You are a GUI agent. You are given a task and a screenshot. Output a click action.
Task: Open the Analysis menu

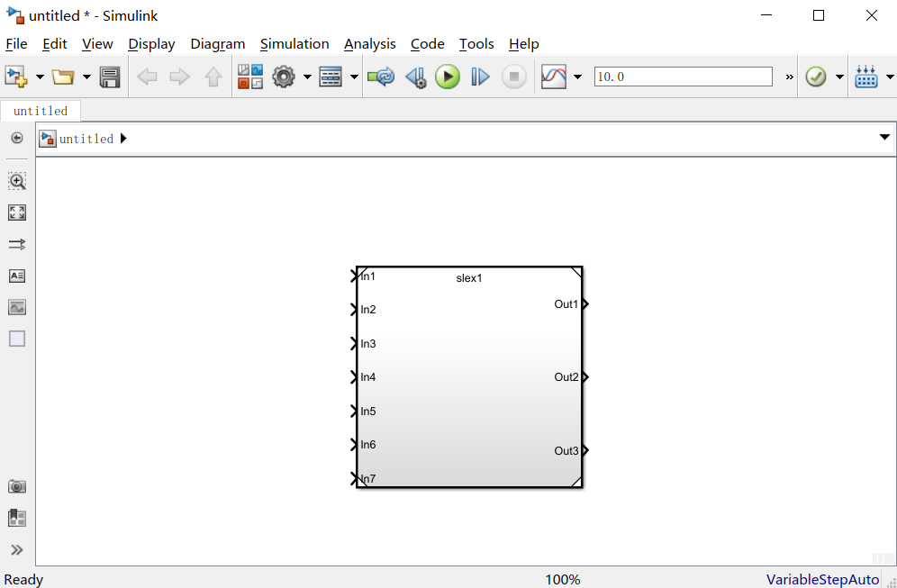[x=370, y=44]
